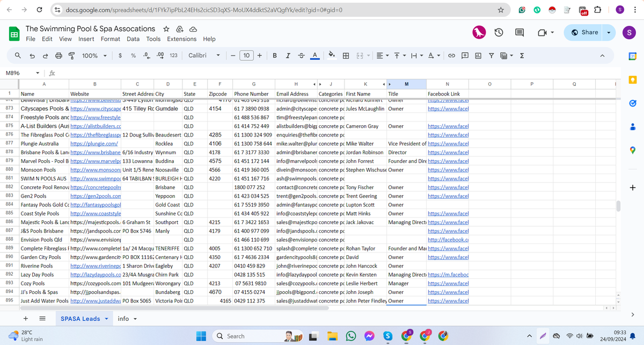Increase decimal places icon
The width and height of the screenshot is (644, 345).
tap(159, 55)
